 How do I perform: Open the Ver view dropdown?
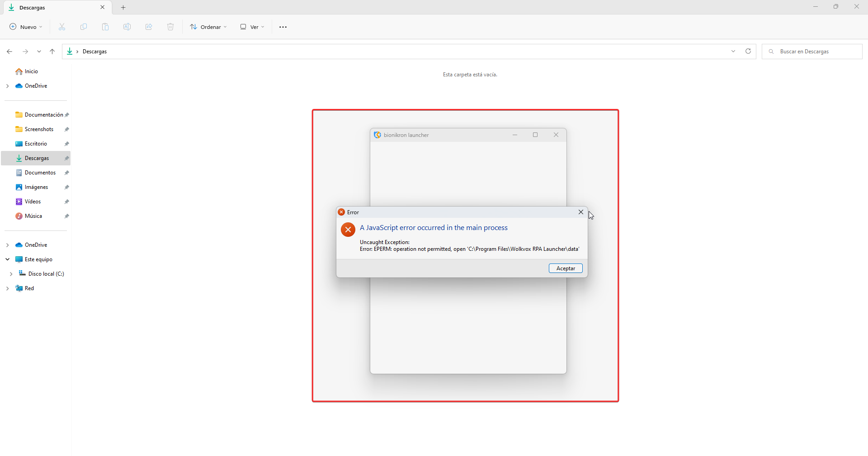tap(252, 27)
